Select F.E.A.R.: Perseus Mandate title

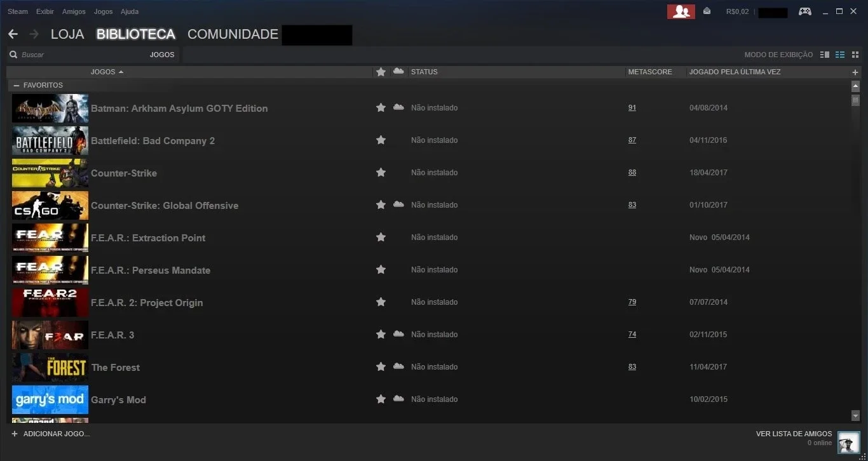click(x=151, y=271)
